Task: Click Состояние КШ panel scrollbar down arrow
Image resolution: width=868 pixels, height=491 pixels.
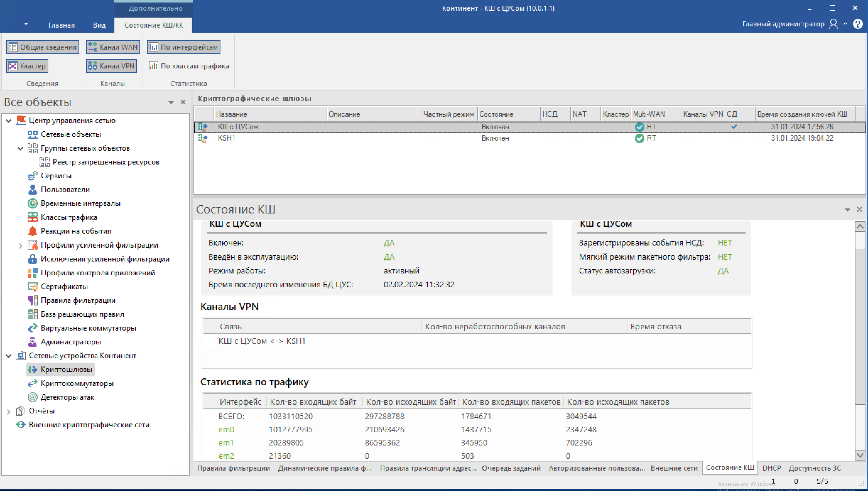Action: pyautogui.click(x=860, y=455)
